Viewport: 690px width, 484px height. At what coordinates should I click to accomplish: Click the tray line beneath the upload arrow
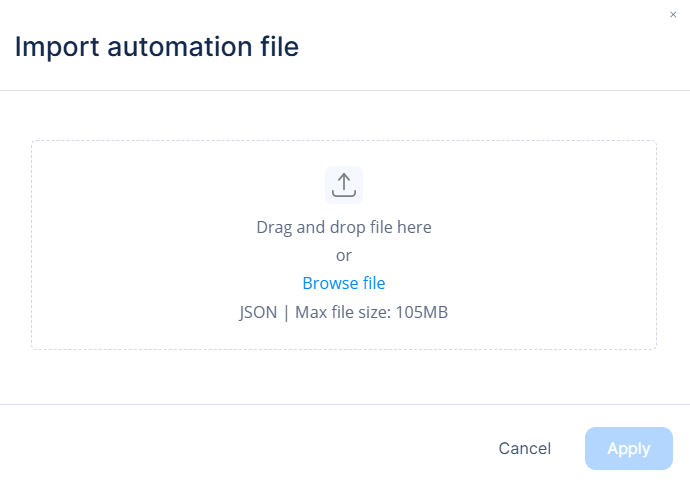pos(344,194)
